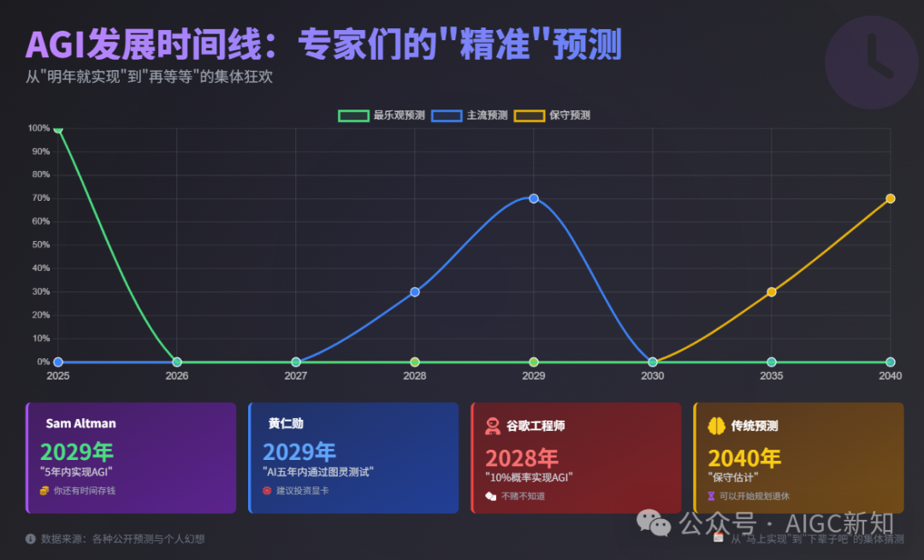
Task: Expand the 传统预测 card
Action: click(x=797, y=457)
